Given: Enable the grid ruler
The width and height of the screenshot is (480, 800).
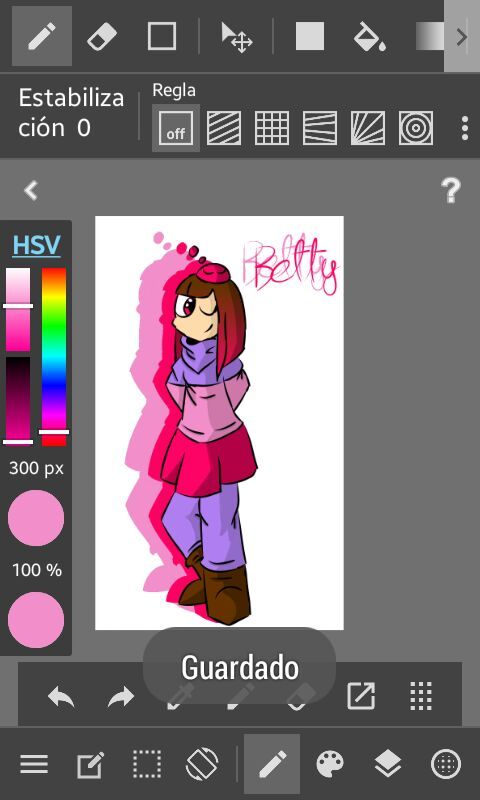Looking at the screenshot, I should click(x=272, y=128).
